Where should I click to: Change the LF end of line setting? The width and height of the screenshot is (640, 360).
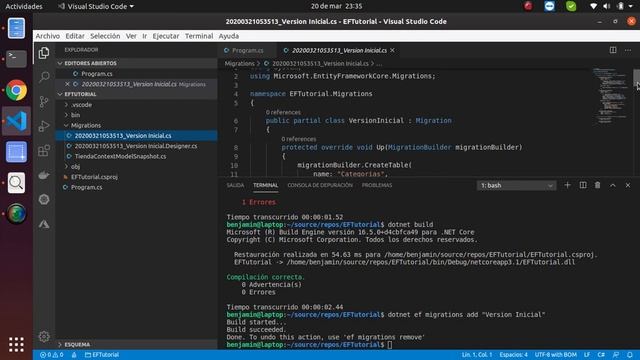click(587, 355)
